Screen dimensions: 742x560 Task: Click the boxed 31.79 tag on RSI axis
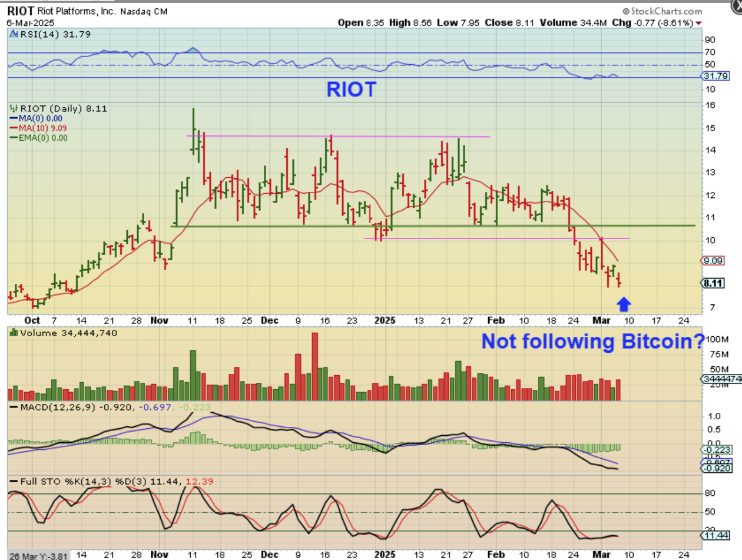715,76
